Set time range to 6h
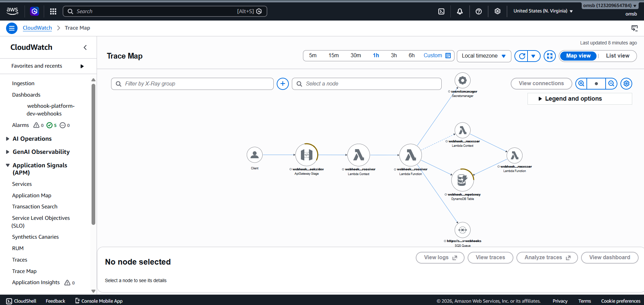This screenshot has width=644, height=305. 412,56
